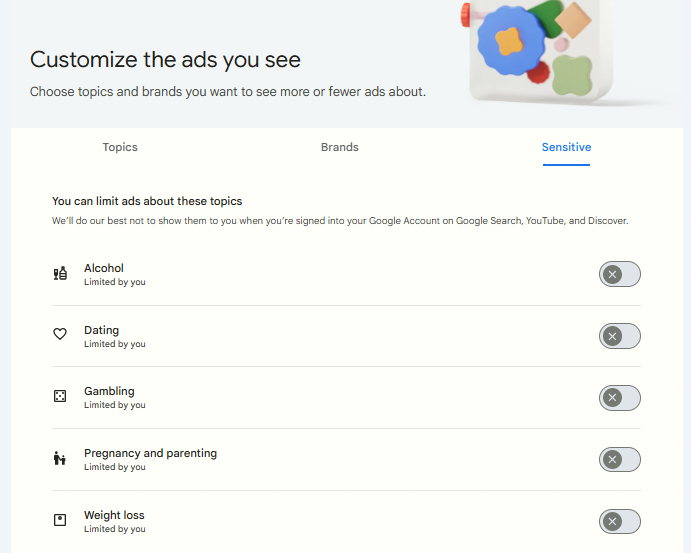The width and height of the screenshot is (691, 553).
Task: Toggle the Pregnancy and parenting ads switch
Action: click(619, 460)
